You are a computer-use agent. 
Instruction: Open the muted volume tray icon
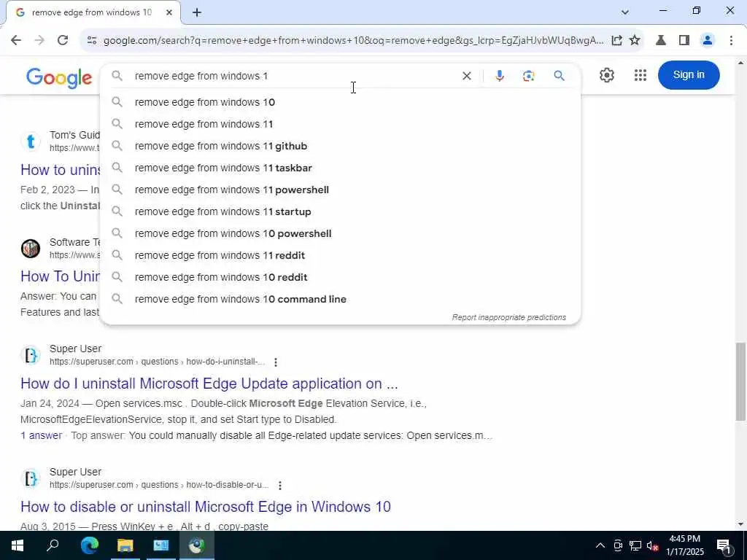pos(652,545)
